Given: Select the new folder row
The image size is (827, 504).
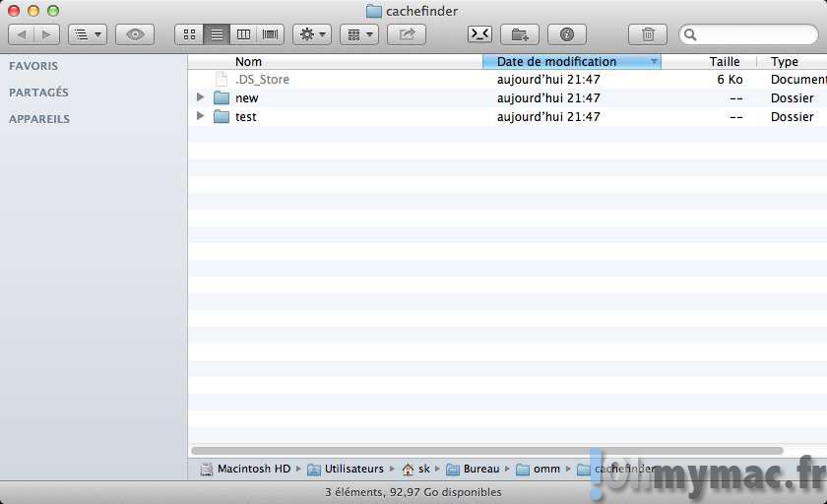Looking at the screenshot, I should pyautogui.click(x=507, y=98).
